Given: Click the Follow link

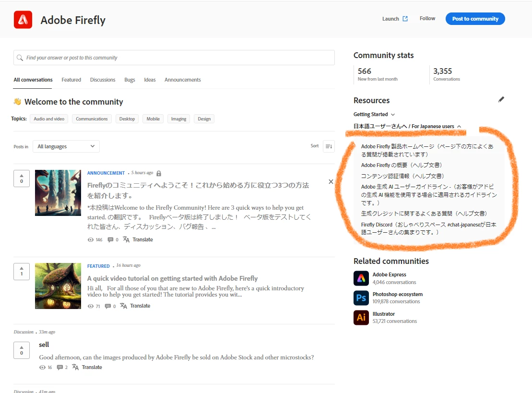Looking at the screenshot, I should [427, 18].
